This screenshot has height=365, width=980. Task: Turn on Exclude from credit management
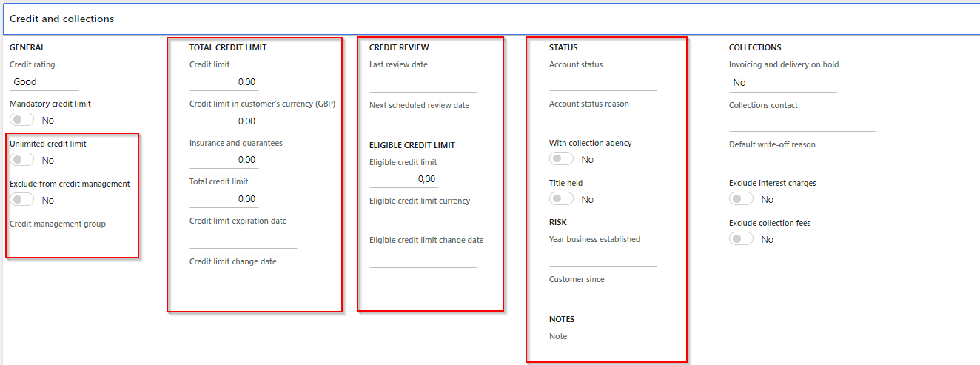click(22, 200)
